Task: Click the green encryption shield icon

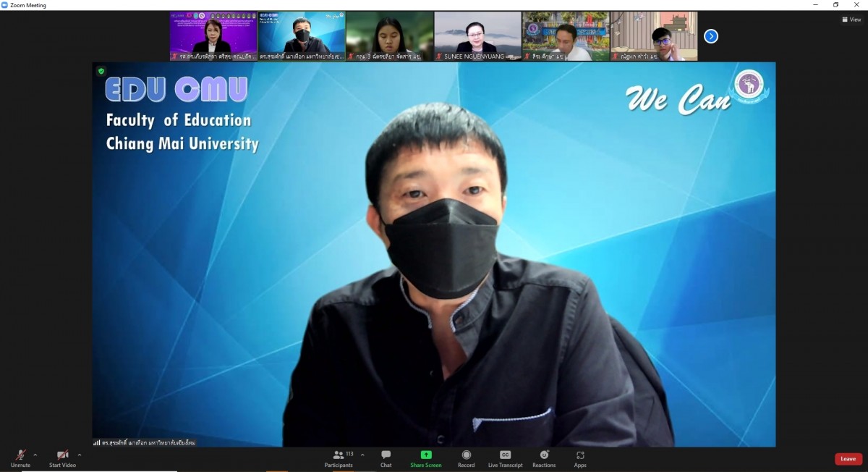Action: tap(101, 71)
